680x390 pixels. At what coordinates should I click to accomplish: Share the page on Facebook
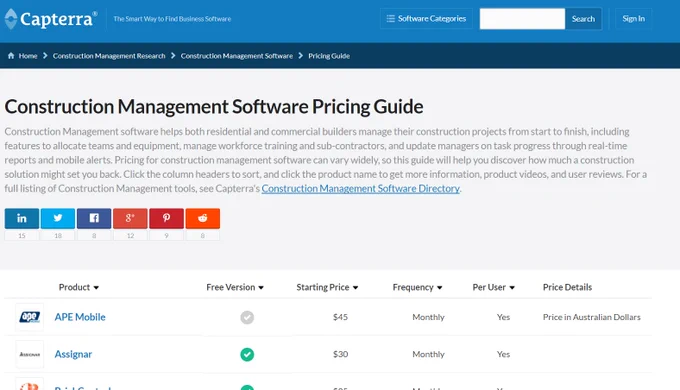click(94, 218)
